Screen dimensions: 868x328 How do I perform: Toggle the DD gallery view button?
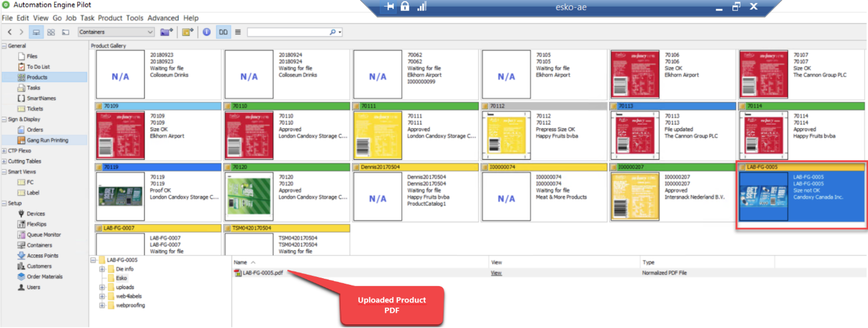click(224, 32)
